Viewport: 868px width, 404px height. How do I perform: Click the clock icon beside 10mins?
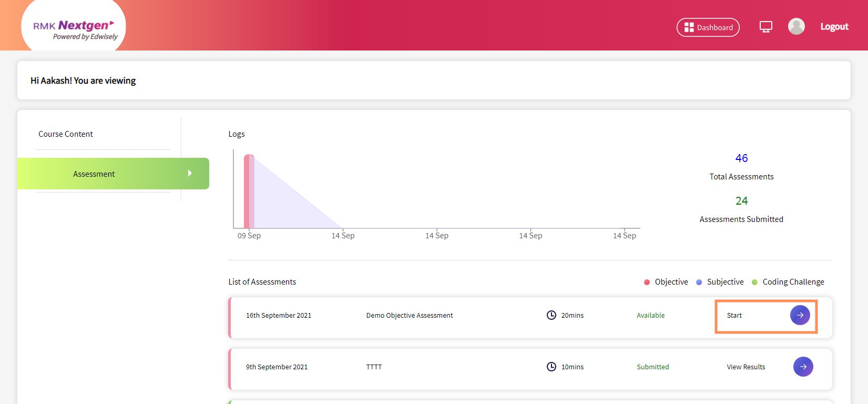click(551, 367)
